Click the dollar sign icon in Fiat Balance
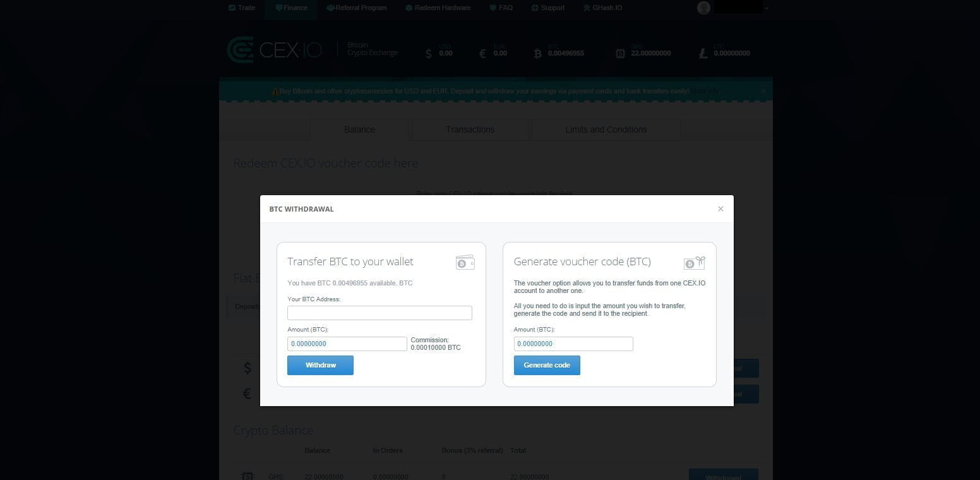This screenshot has height=480, width=980. (x=248, y=368)
